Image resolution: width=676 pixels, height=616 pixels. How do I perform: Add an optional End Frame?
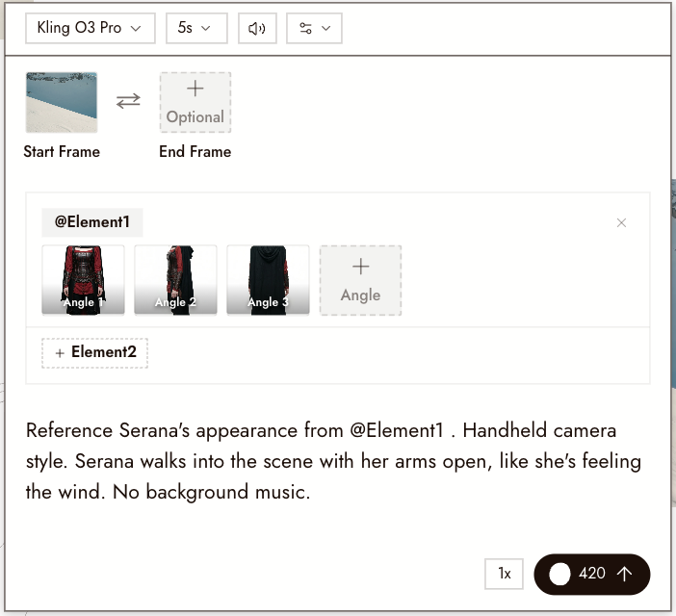[195, 103]
